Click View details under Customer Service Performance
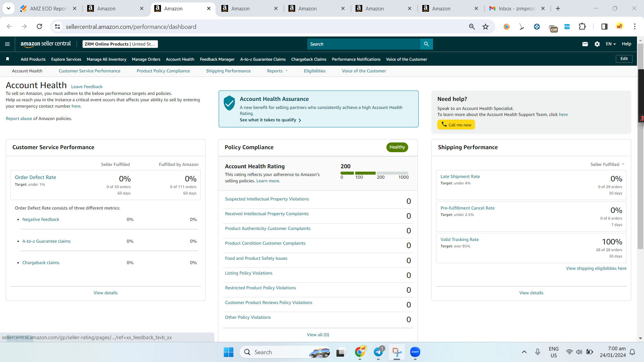Viewport: 644px width, 362px height. pyautogui.click(x=105, y=293)
